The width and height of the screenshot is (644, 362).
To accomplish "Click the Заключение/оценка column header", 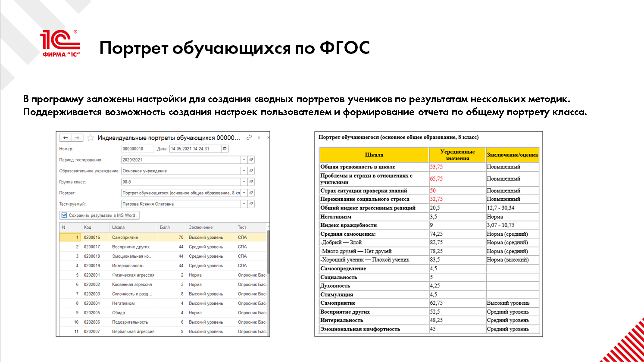I will [x=513, y=155].
